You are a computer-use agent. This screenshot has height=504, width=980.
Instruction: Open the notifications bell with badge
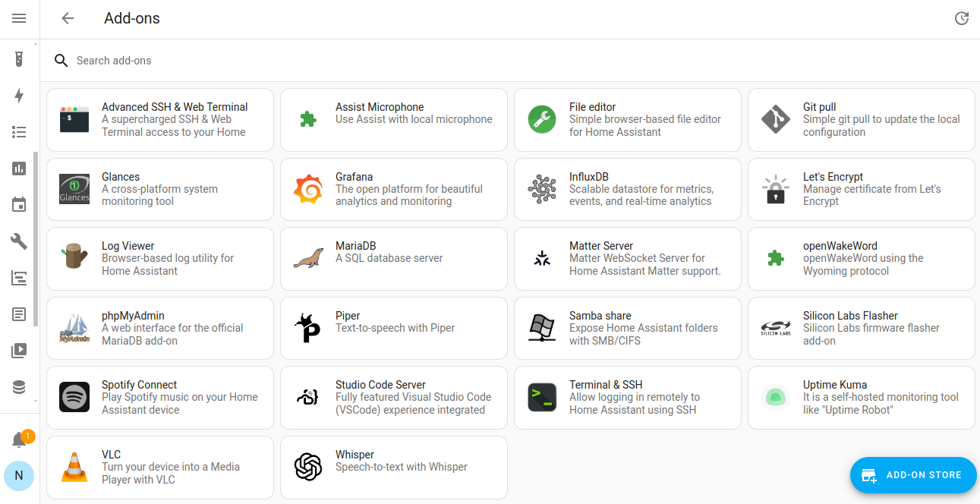click(19, 439)
